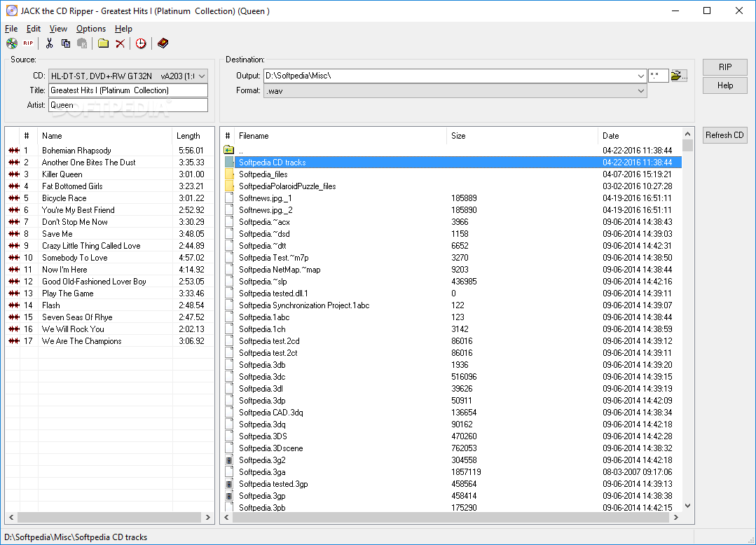The height and width of the screenshot is (545, 756).
Task: Open the Format .wav dropdown
Action: (641, 90)
